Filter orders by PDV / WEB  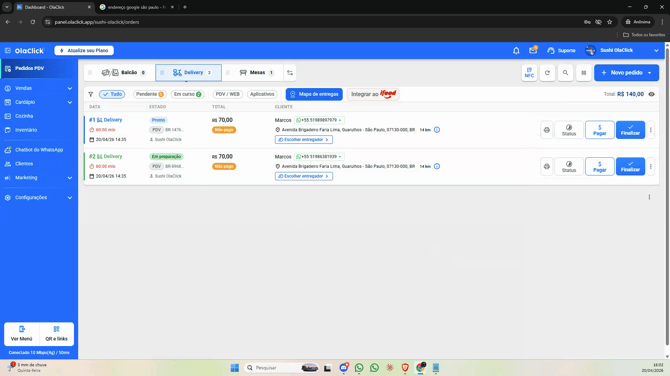pos(227,94)
